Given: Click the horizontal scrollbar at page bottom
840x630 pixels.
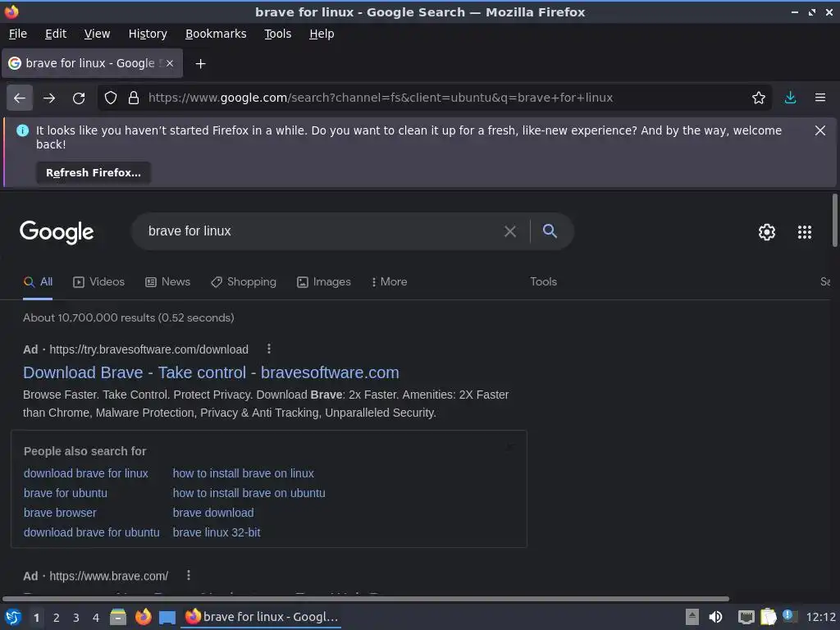Looking at the screenshot, I should [365, 598].
